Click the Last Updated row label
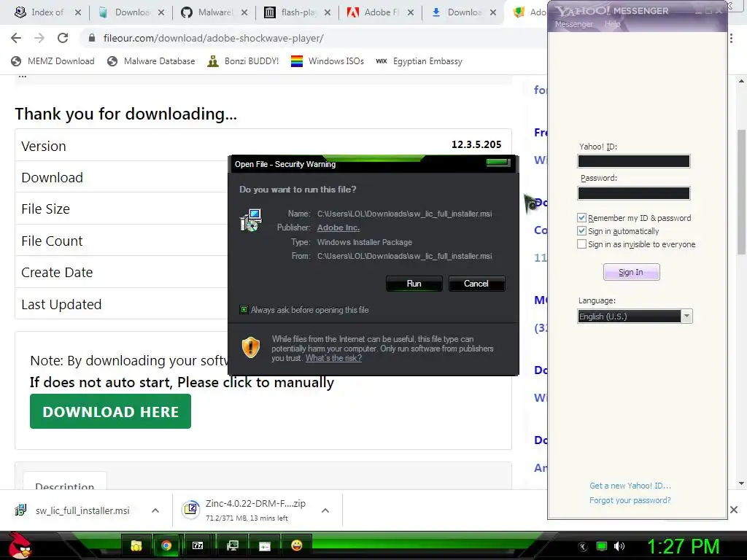This screenshot has height=560, width=747. [61, 304]
